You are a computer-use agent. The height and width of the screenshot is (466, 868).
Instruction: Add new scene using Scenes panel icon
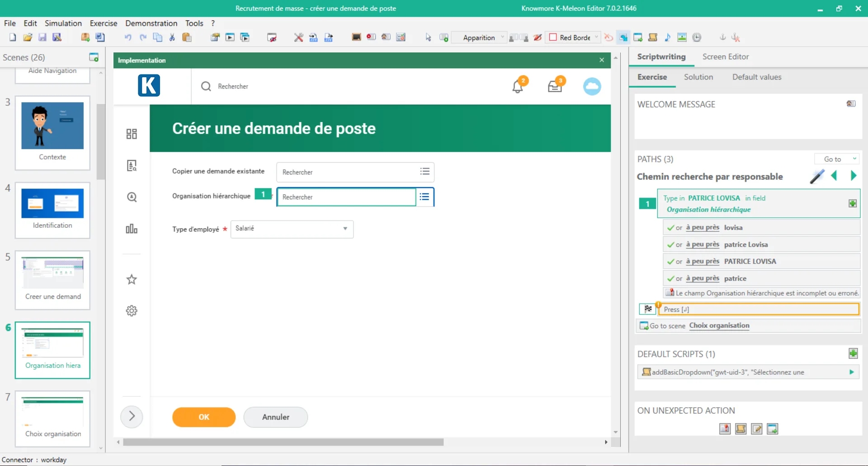[94, 57]
